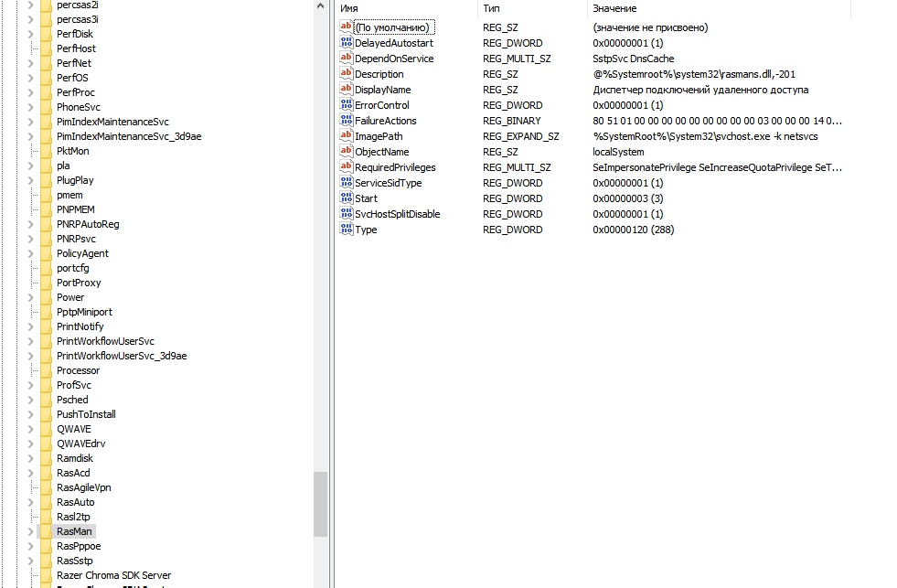Click the value 0x00000120 (288)
The image size is (897, 588).
coord(634,230)
